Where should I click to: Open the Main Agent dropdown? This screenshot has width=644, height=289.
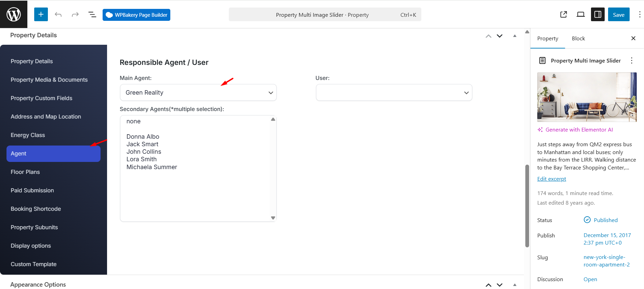coord(198,93)
